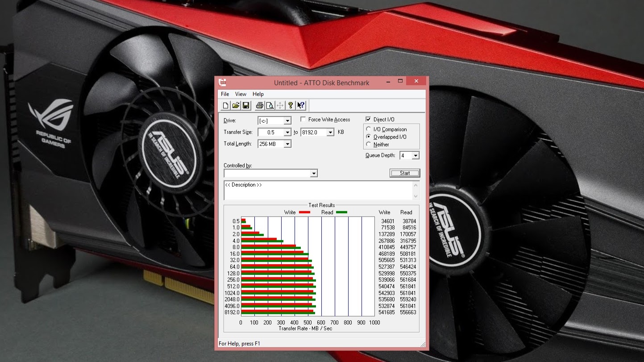
Task: Click the write value 535680
Action: point(386,300)
